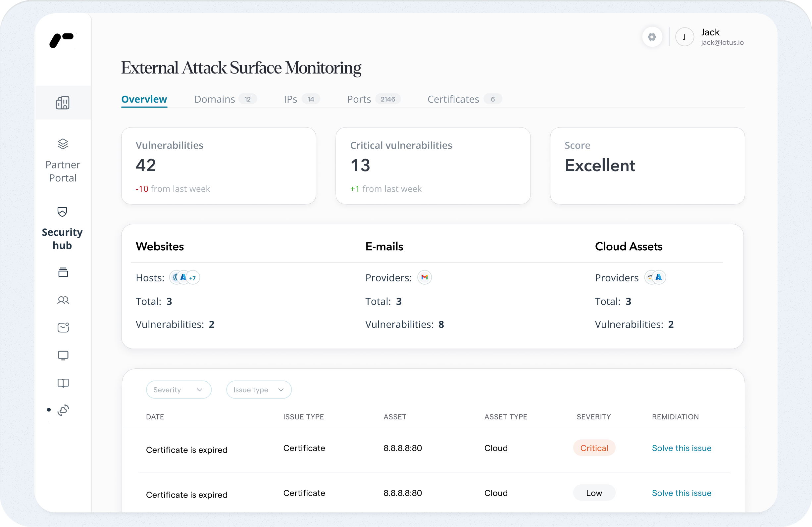
Task: Click the +7 website hosts badge
Action: coord(193,278)
